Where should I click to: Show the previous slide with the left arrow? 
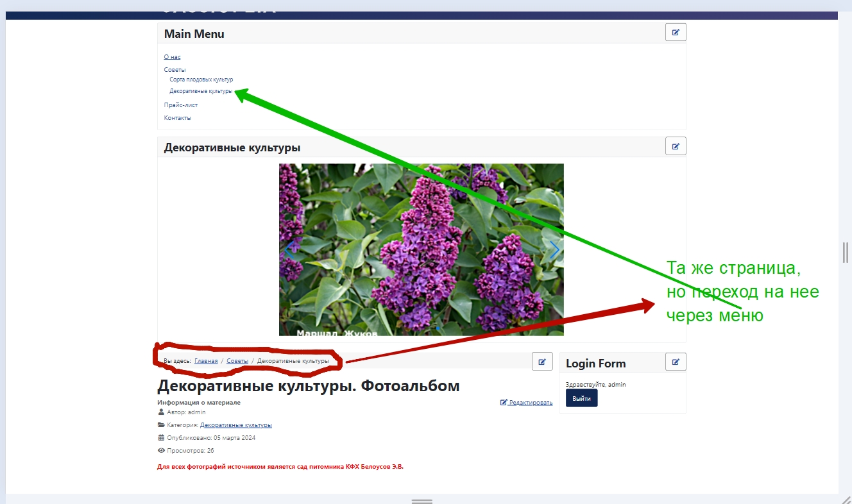point(289,250)
